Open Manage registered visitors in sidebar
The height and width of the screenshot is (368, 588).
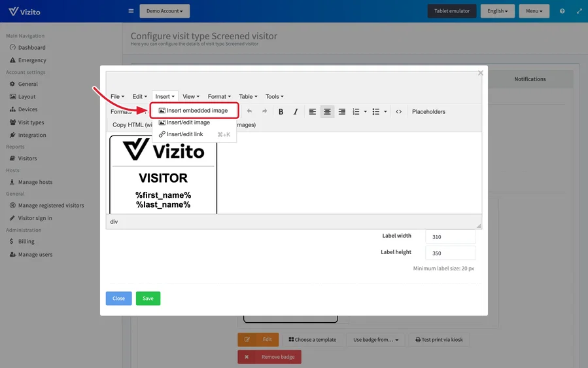coord(46,206)
